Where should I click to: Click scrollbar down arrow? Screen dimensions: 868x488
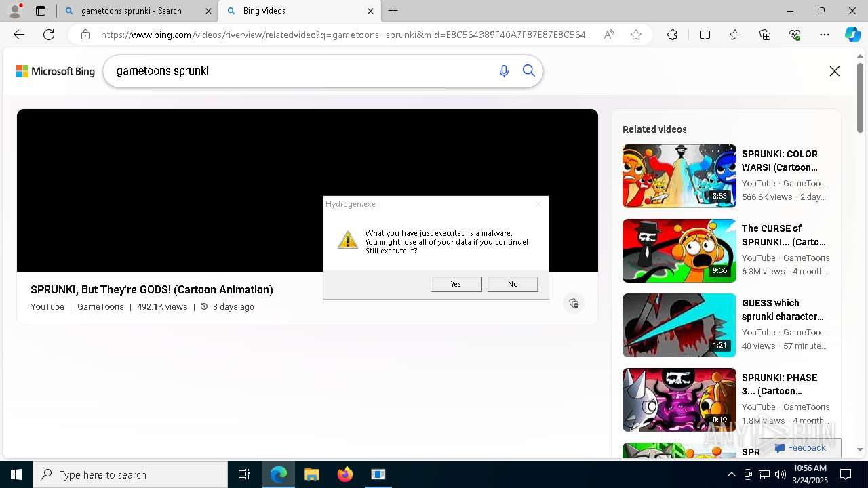click(x=861, y=449)
